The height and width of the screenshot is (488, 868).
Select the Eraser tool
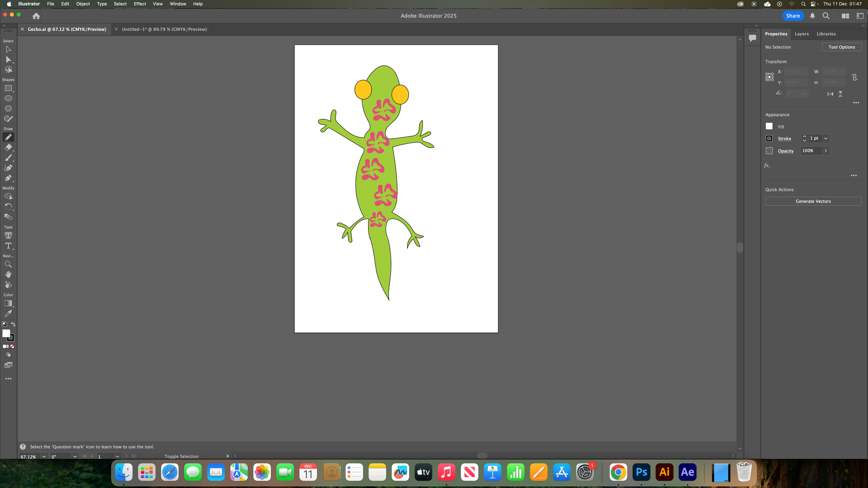(x=8, y=147)
